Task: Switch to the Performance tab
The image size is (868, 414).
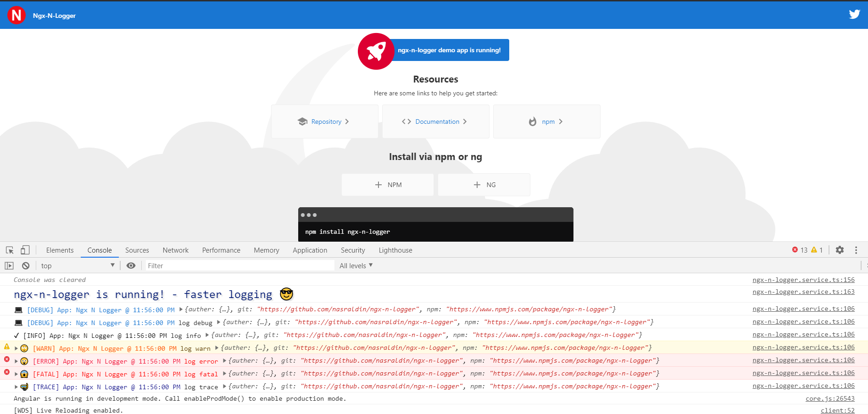Action: (x=221, y=250)
